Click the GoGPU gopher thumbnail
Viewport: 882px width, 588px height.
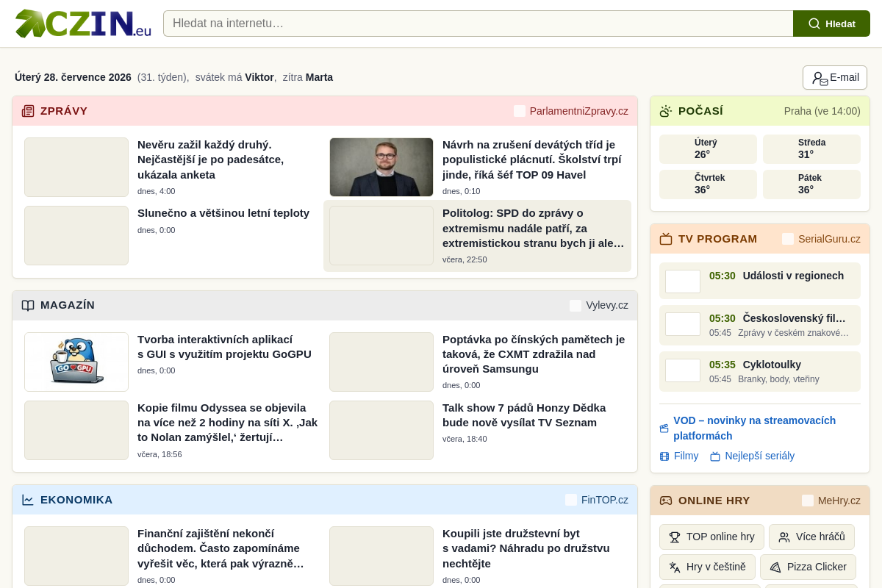[76, 362]
